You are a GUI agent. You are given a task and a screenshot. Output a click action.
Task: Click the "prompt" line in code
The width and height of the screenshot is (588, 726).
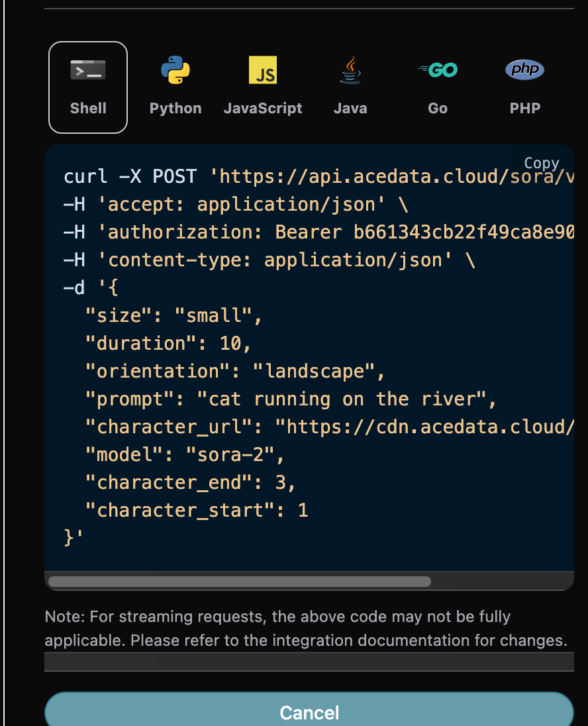[x=291, y=399]
